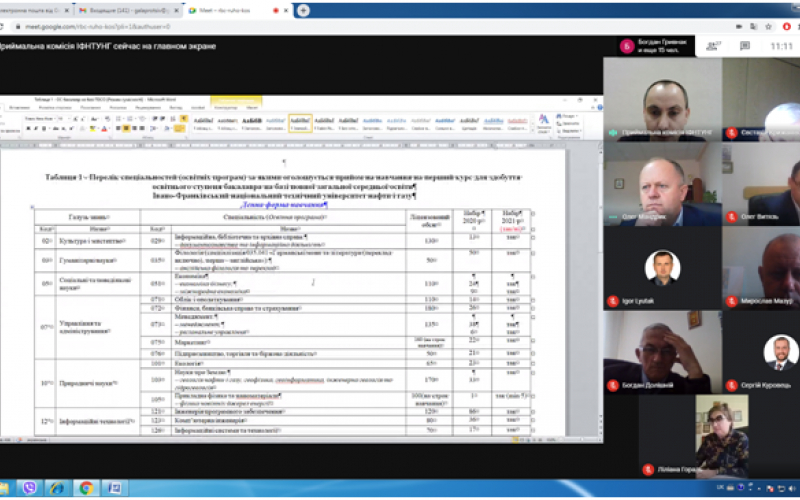This screenshot has width=800, height=500.
Task: Click the volume icon in system tray
Action: [x=792, y=489]
